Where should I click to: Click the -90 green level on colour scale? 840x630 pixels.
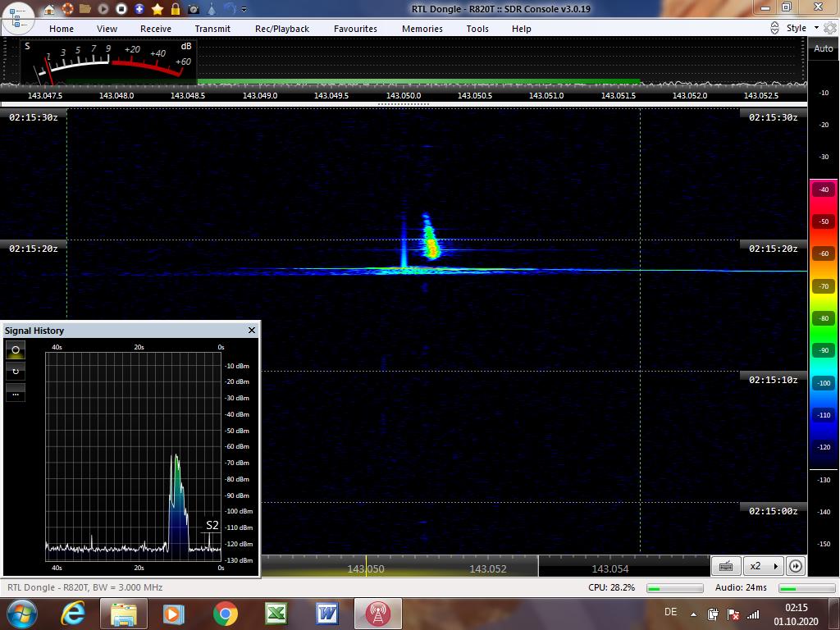click(x=824, y=350)
